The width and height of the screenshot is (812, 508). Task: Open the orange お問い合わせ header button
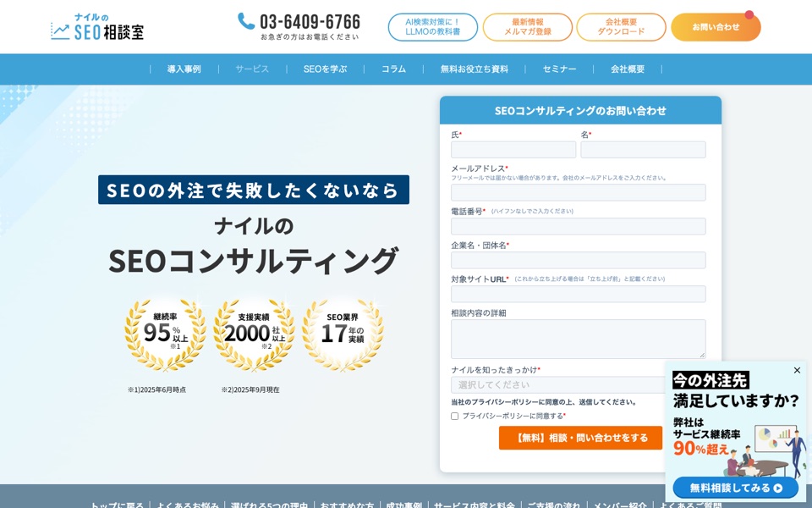(716, 27)
